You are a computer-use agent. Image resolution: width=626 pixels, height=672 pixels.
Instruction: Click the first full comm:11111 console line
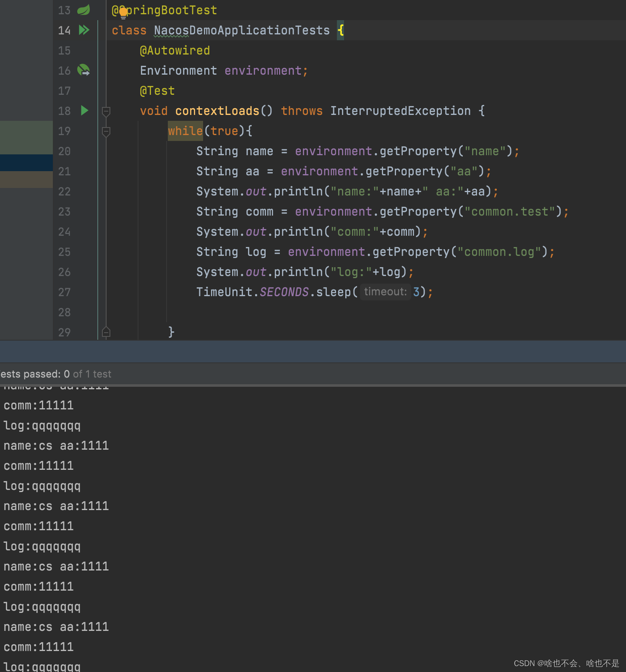click(x=39, y=405)
